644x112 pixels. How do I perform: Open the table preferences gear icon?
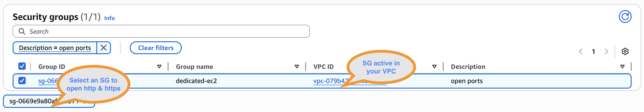click(x=625, y=51)
